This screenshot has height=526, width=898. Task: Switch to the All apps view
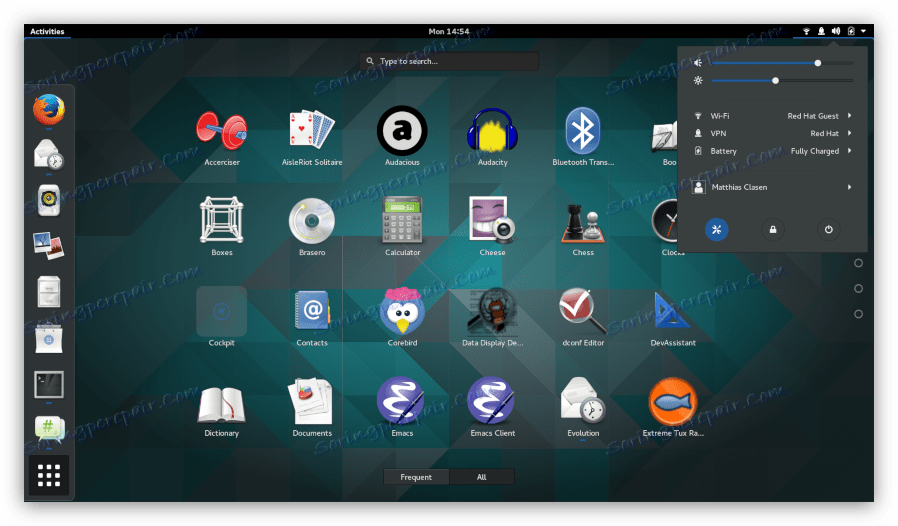pyautogui.click(x=482, y=477)
